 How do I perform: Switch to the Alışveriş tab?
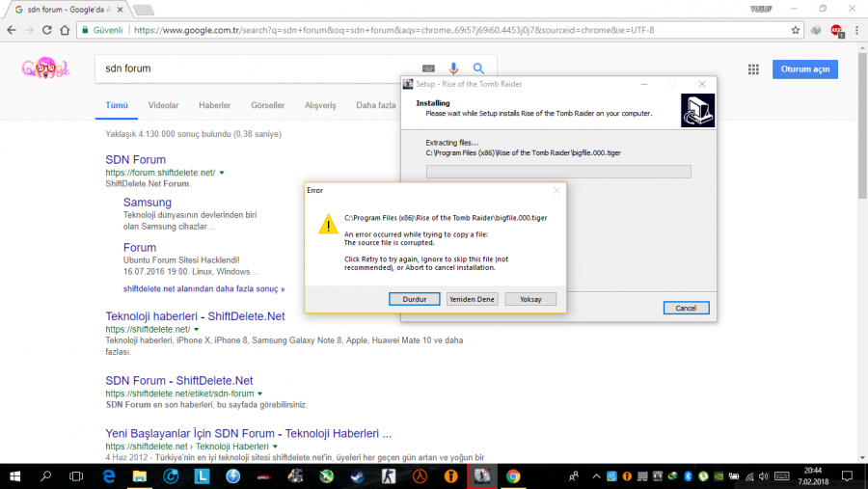[x=320, y=105]
